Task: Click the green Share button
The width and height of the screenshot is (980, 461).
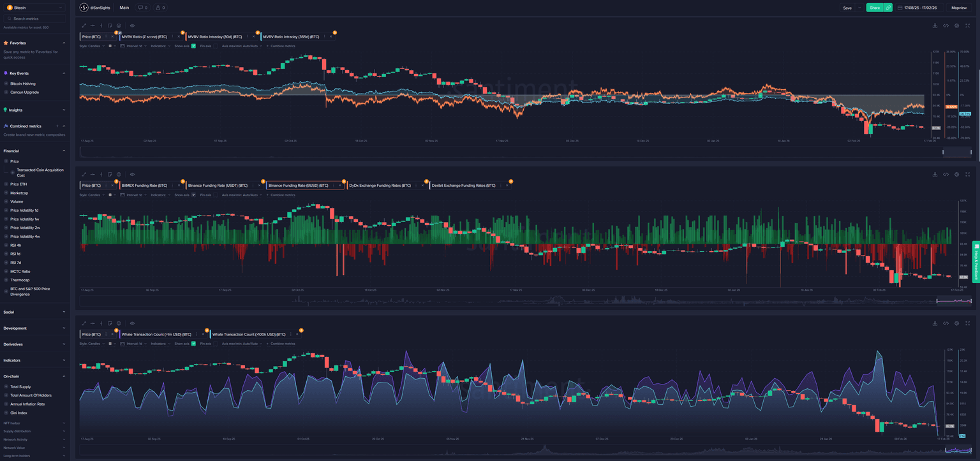Action: tap(874, 8)
